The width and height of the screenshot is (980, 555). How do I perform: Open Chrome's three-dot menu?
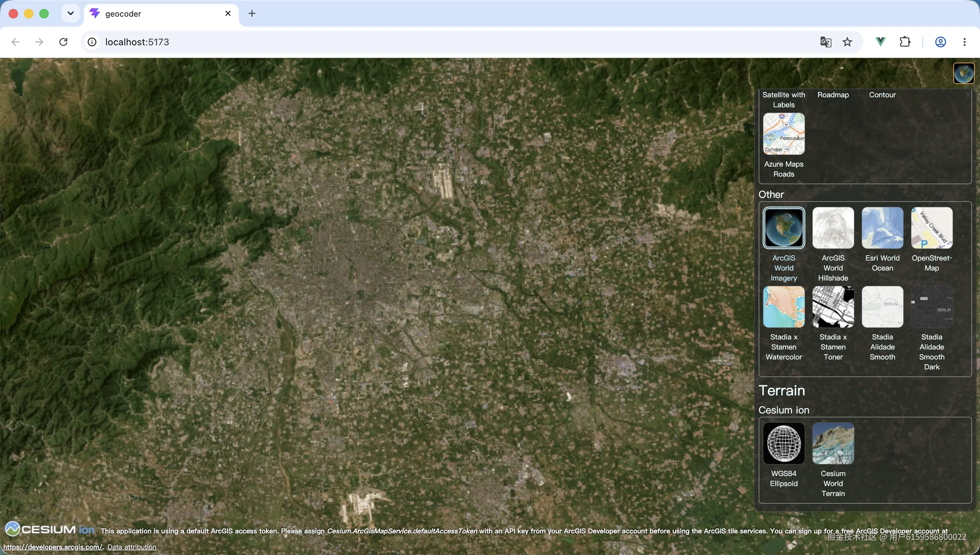point(964,42)
